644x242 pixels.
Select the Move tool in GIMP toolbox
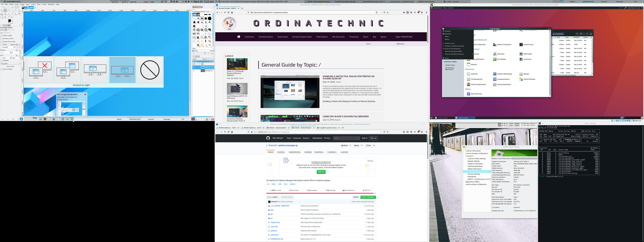pos(2,10)
